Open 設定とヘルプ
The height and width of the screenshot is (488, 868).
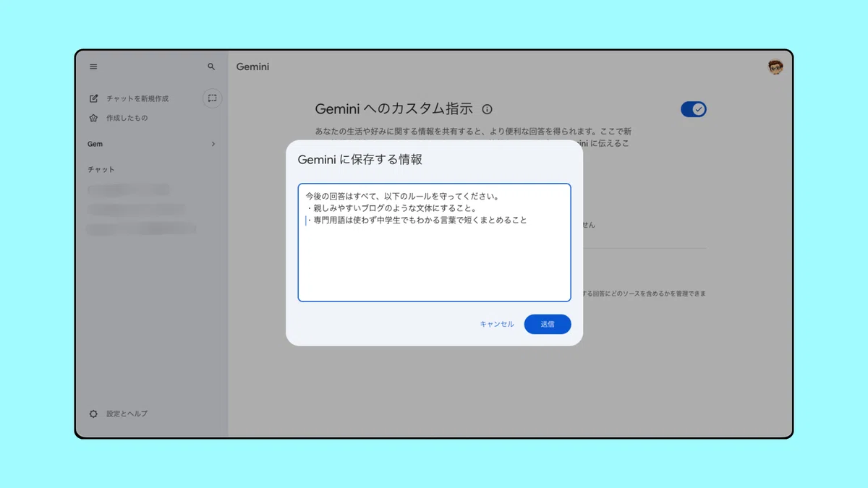(x=127, y=414)
